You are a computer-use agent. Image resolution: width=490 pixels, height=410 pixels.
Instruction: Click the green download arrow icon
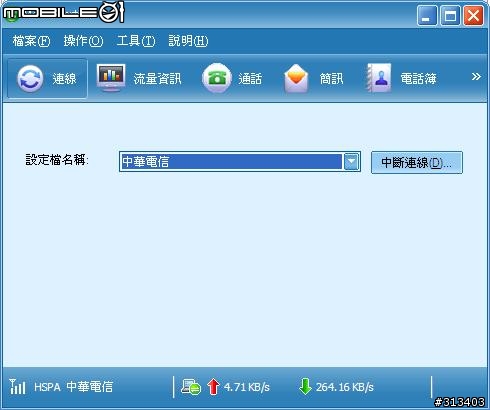pos(305,387)
